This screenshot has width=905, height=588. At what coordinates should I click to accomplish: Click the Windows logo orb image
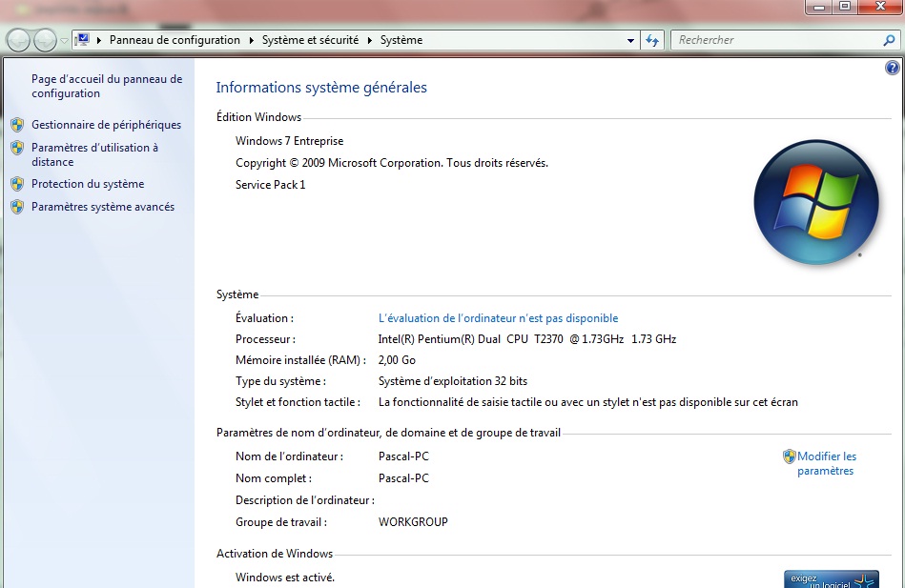(x=816, y=203)
